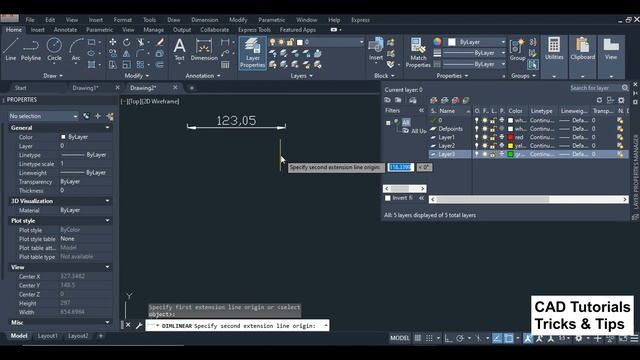
Task: Click the Group tool icon
Action: pos(518,49)
